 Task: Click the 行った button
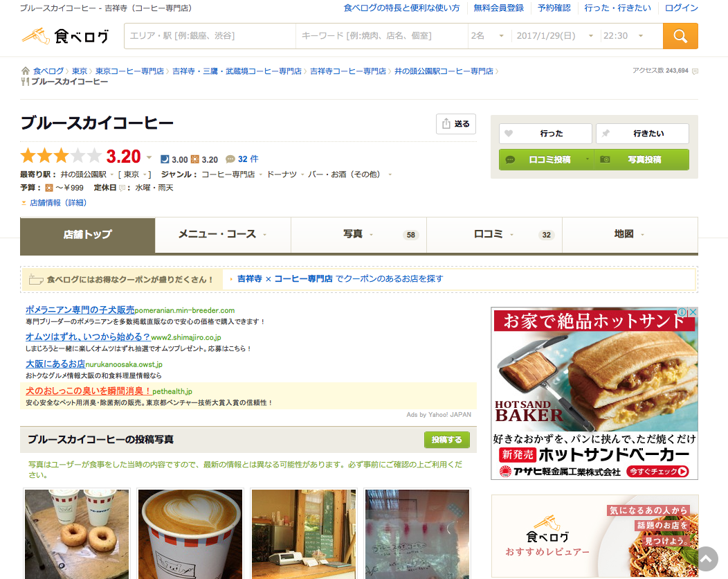tap(545, 134)
